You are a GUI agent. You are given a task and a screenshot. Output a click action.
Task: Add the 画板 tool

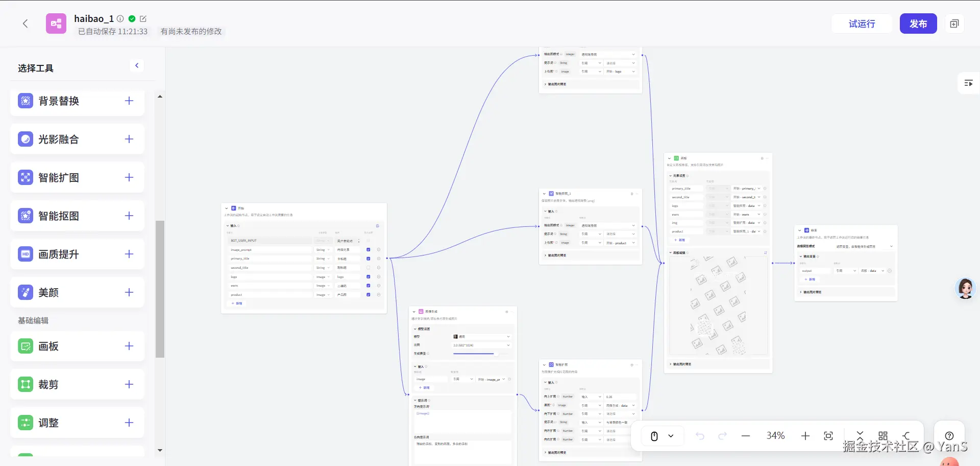[129, 346]
